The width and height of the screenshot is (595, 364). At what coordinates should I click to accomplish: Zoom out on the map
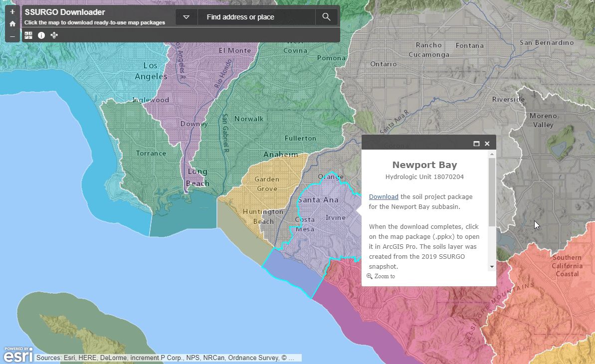[12, 36]
